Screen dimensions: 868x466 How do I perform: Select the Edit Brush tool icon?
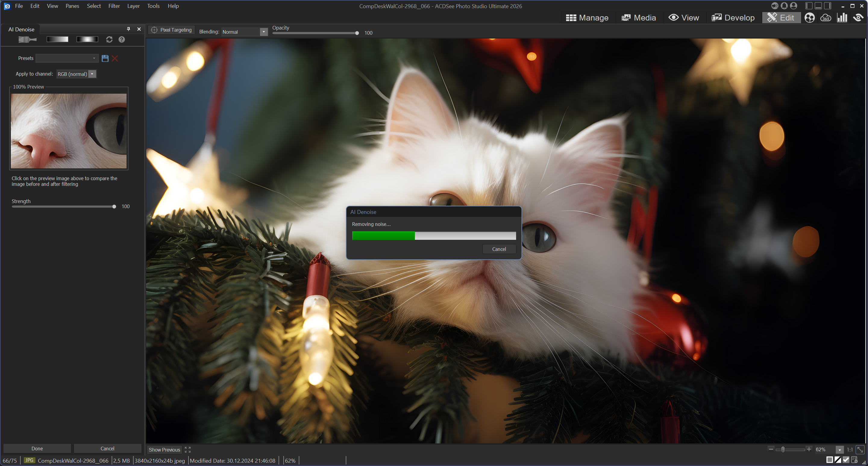[x=27, y=39]
